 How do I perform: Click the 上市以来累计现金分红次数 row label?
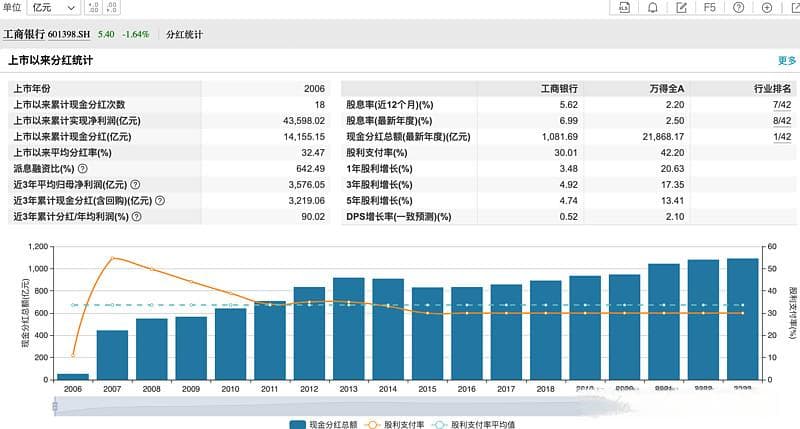pyautogui.click(x=69, y=105)
